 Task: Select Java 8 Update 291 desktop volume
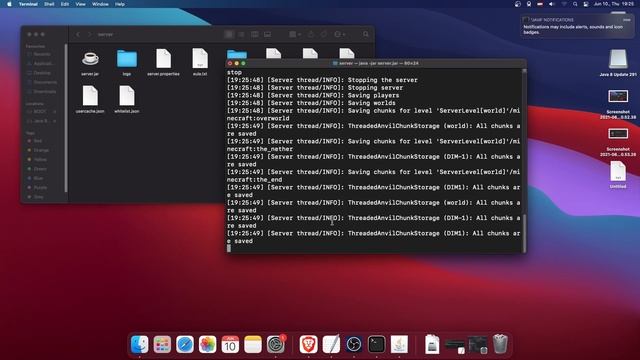pos(618,62)
